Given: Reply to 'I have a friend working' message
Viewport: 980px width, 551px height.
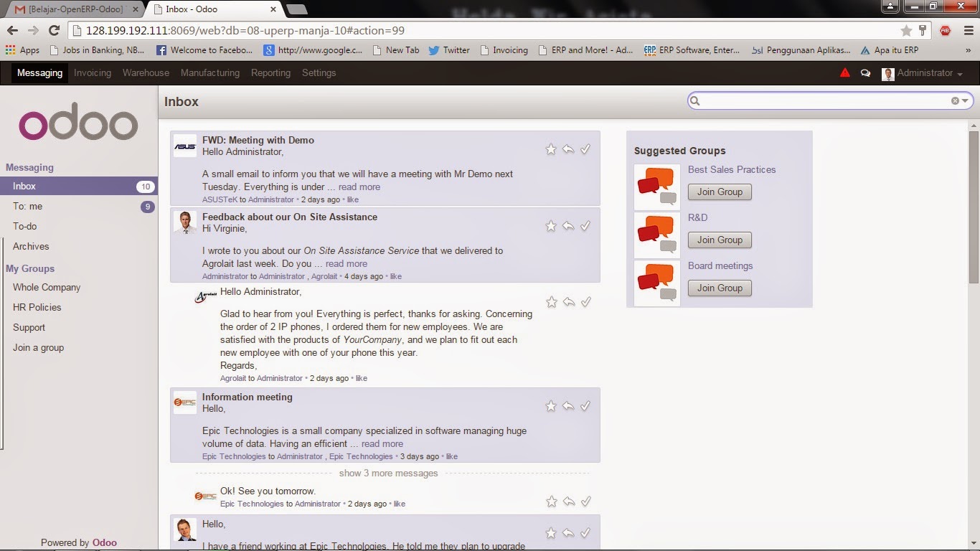Looking at the screenshot, I should [568, 533].
